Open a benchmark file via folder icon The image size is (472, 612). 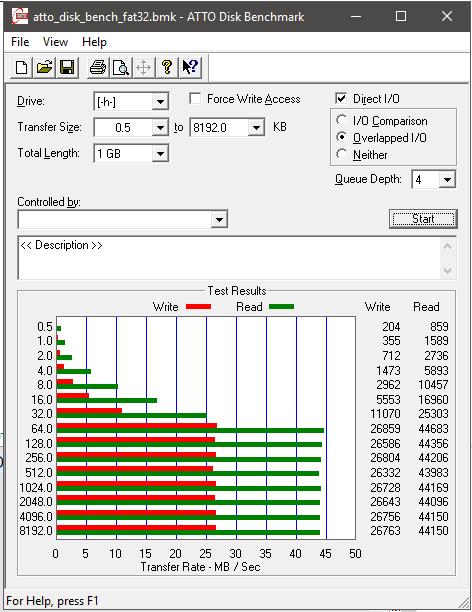coord(44,68)
